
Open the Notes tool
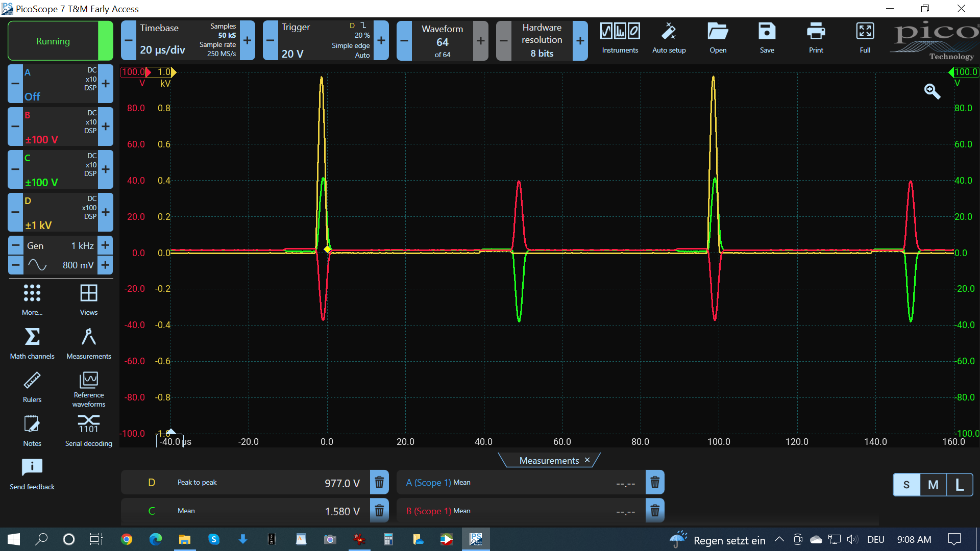pyautogui.click(x=32, y=431)
